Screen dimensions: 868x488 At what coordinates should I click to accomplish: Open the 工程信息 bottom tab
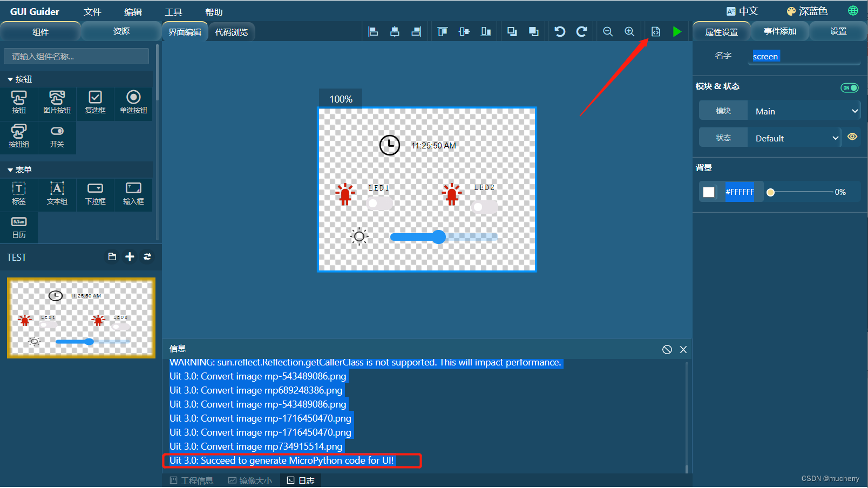(191, 480)
